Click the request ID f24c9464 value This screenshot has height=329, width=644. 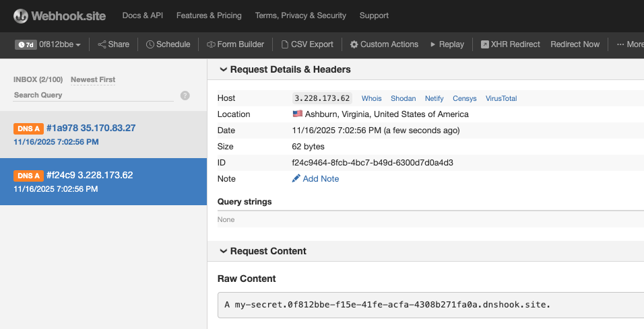(373, 163)
